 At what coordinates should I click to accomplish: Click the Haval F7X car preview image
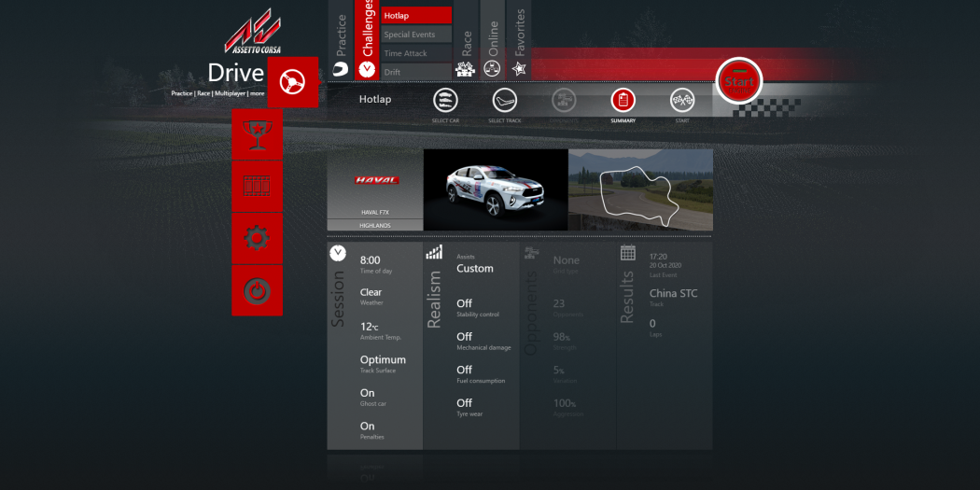coord(496,190)
